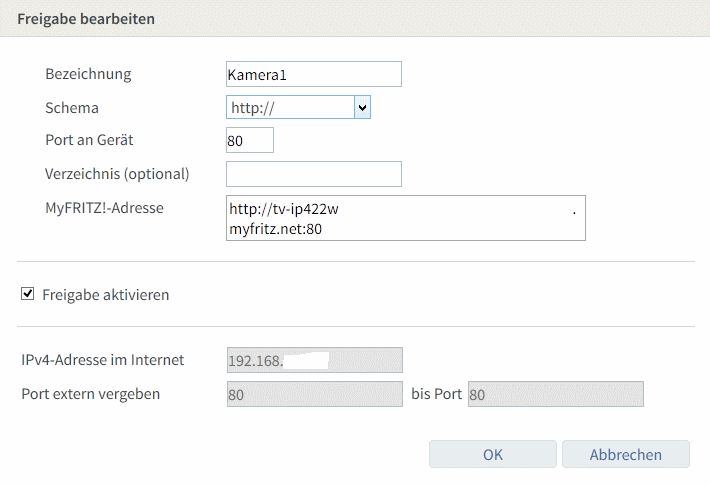Image resolution: width=710 pixels, height=485 pixels.
Task: Click the Freigabe bearbeiten dialog title
Action: [86, 19]
